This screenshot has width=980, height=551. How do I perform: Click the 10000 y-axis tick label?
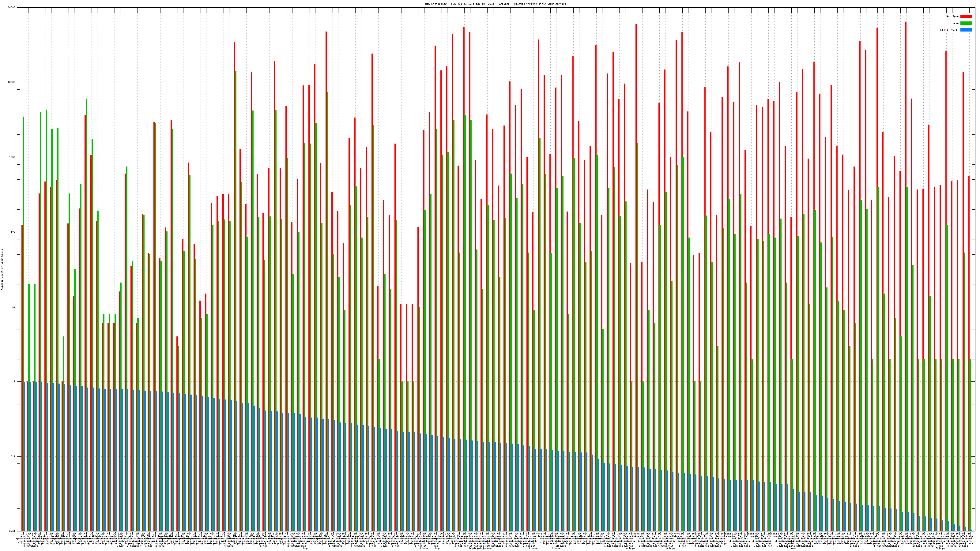[x=12, y=83]
